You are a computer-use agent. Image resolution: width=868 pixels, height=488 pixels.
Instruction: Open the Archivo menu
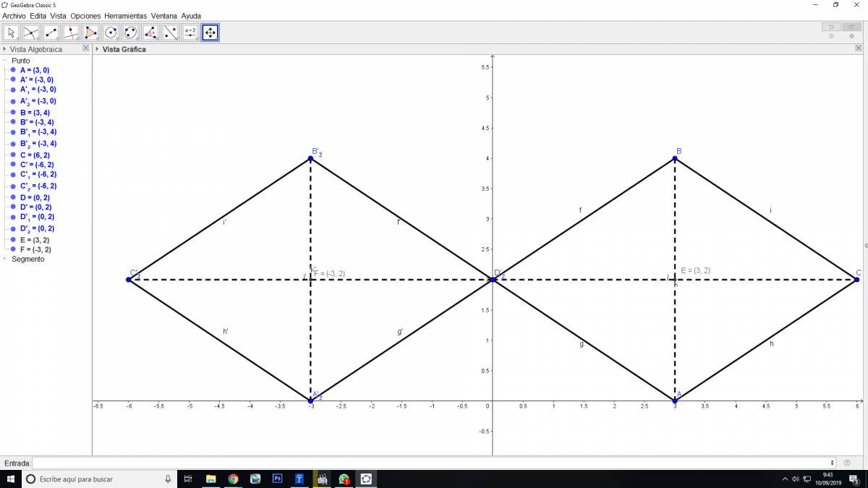[x=14, y=15]
